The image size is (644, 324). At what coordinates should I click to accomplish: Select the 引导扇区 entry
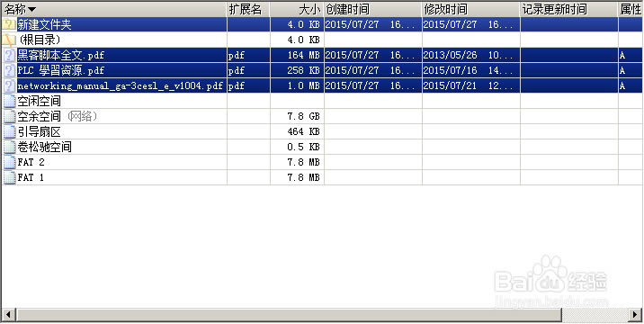tap(39, 131)
